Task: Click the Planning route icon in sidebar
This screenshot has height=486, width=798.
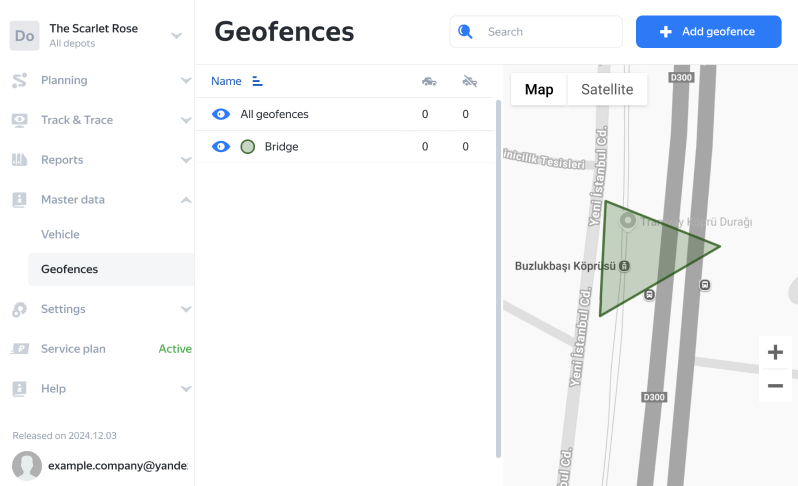Action: click(x=19, y=80)
